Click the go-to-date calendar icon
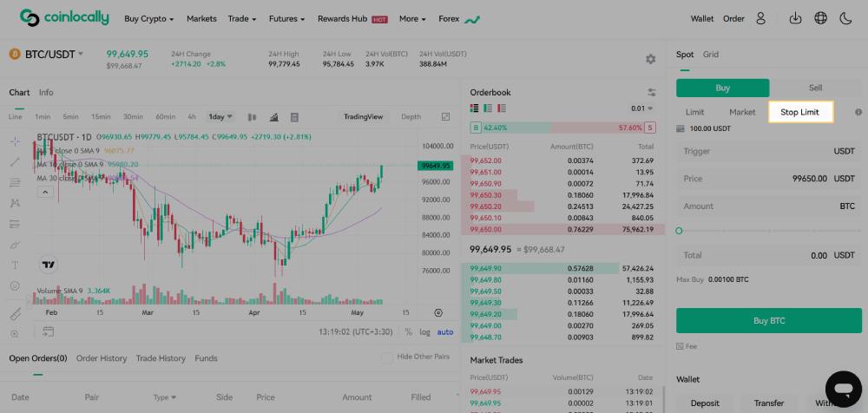 [x=48, y=331]
